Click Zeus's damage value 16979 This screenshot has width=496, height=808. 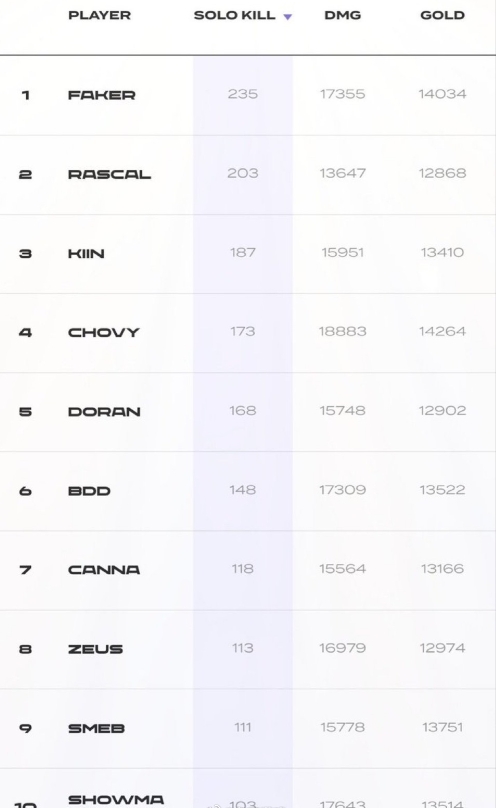tap(343, 648)
